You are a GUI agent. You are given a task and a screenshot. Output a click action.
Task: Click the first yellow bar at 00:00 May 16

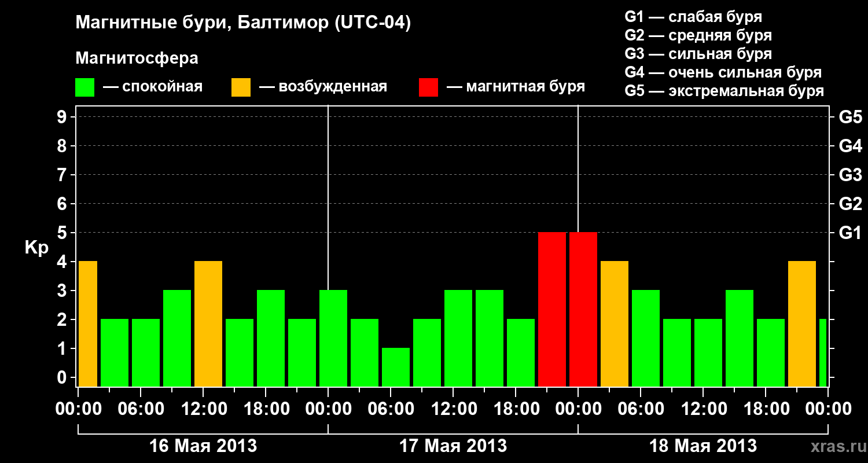(88, 324)
